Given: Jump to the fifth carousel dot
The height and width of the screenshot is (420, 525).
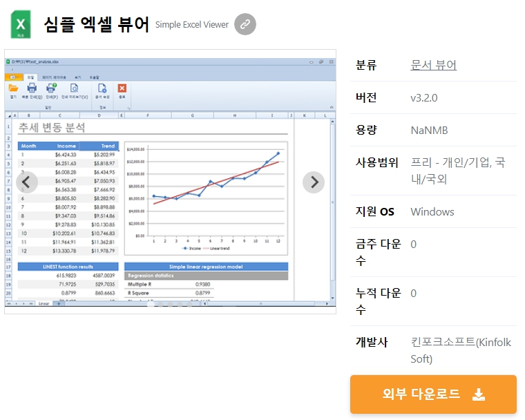Looking at the screenshot, I should tap(190, 304).
